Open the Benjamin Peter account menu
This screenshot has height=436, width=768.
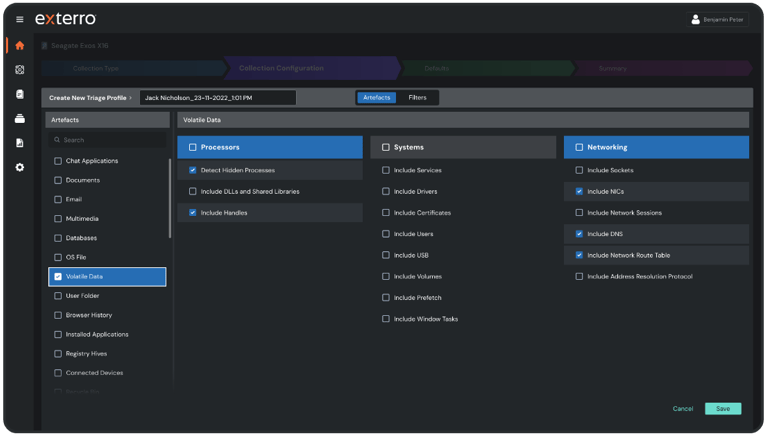(x=721, y=19)
